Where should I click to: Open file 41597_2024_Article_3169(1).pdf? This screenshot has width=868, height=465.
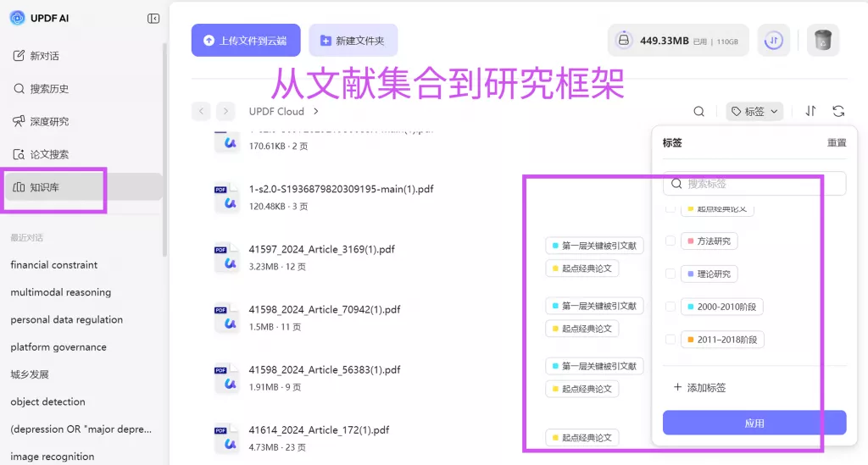pos(321,249)
